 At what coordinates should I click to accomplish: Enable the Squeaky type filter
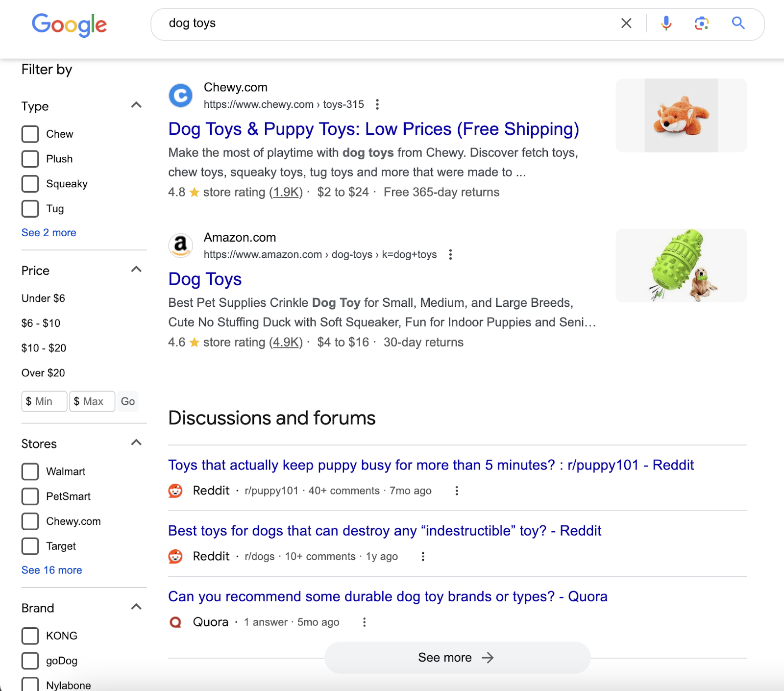pyautogui.click(x=30, y=184)
